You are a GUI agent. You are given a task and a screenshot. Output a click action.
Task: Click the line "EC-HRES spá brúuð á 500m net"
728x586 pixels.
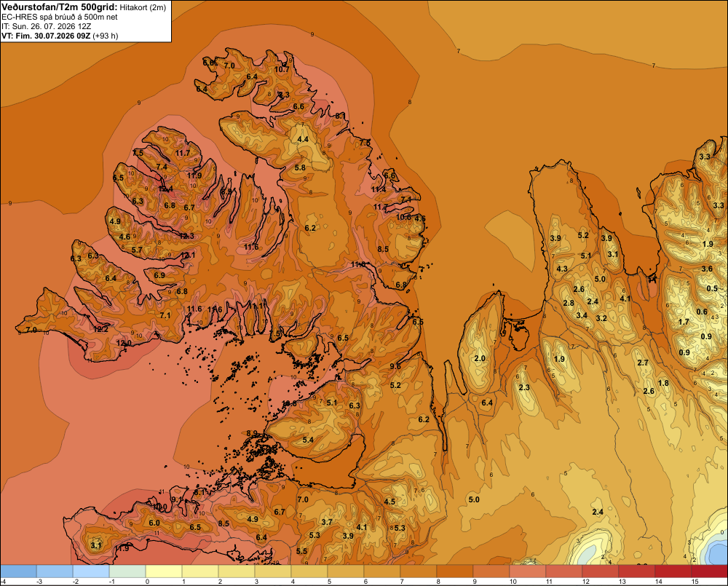click(x=59, y=17)
